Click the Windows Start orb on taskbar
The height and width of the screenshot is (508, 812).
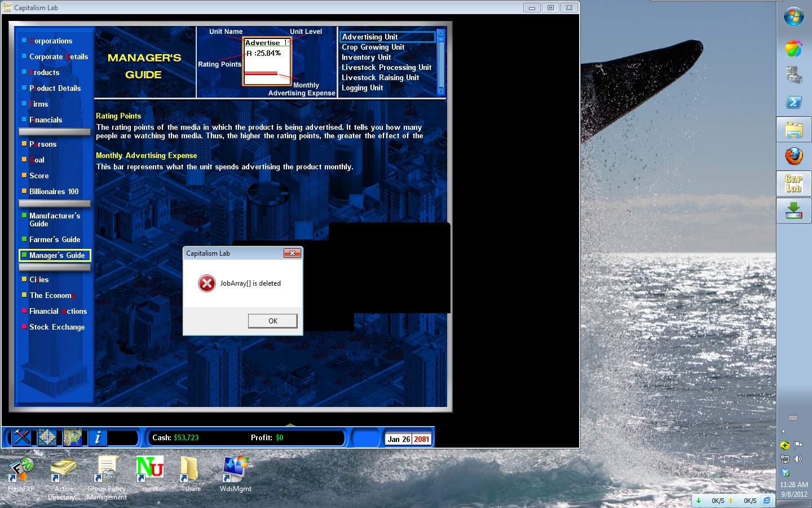(x=794, y=16)
